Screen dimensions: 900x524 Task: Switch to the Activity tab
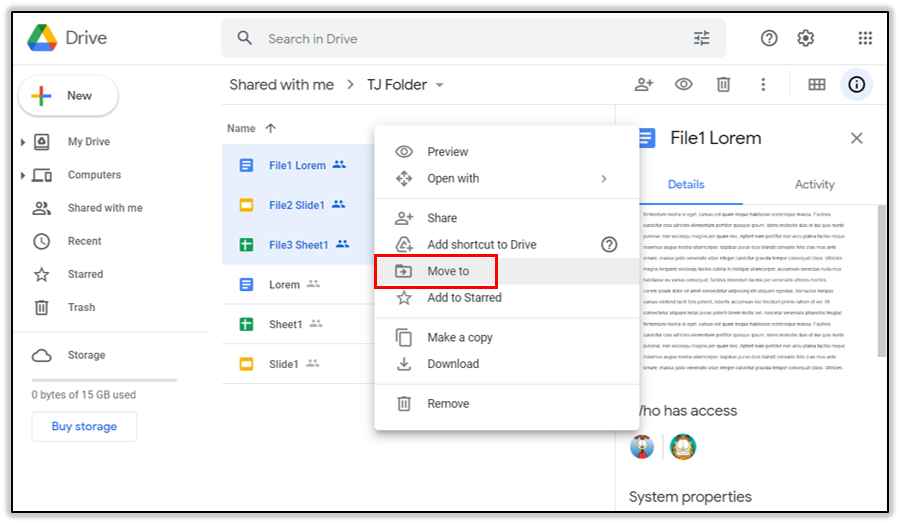click(814, 184)
